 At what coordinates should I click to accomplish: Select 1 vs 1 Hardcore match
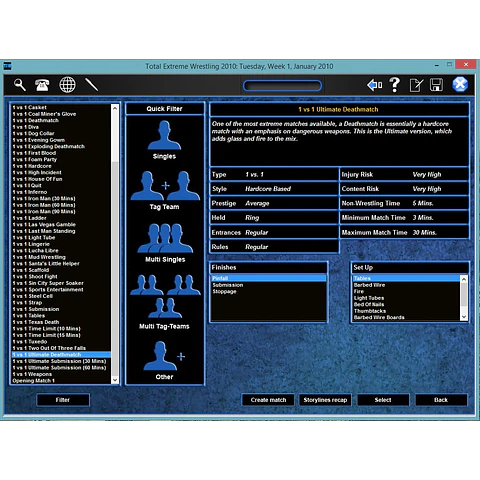pos(61,166)
